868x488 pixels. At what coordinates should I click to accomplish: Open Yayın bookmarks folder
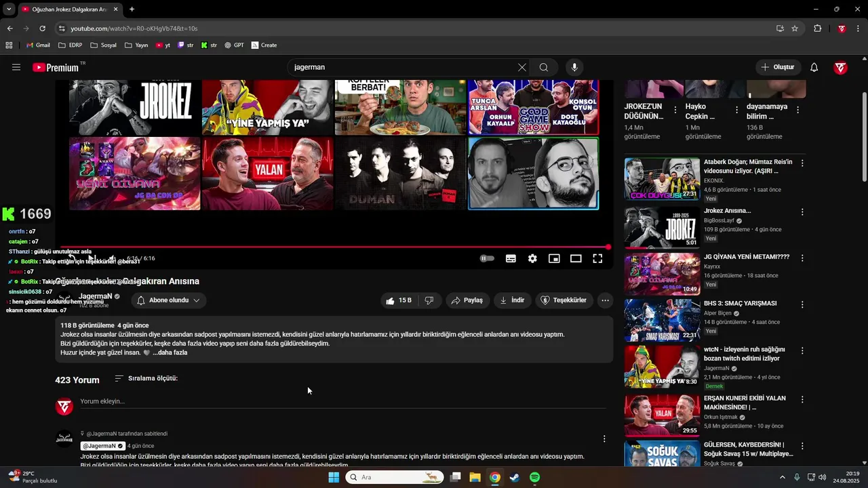pyautogui.click(x=136, y=45)
